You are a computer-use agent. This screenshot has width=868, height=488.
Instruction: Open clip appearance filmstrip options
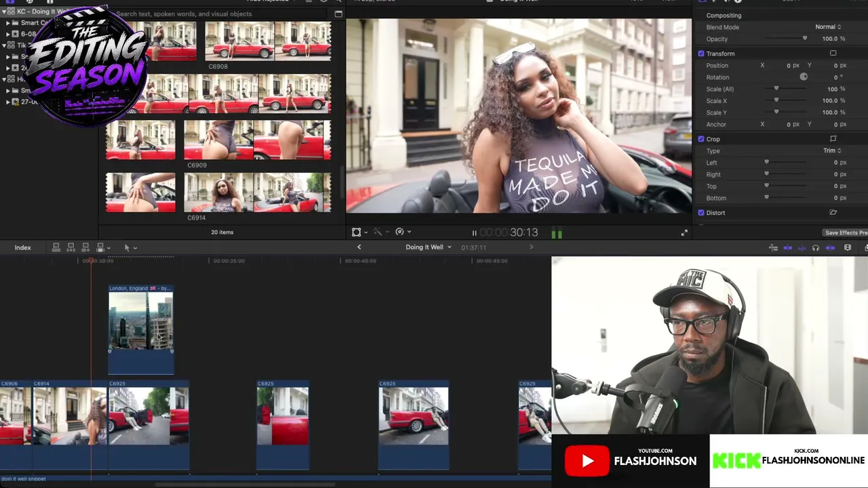(848, 248)
